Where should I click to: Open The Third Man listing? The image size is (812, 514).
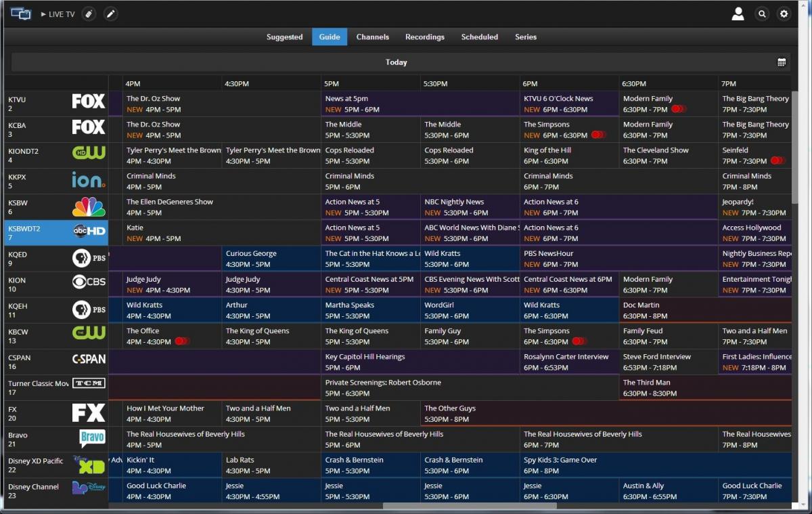705,388
